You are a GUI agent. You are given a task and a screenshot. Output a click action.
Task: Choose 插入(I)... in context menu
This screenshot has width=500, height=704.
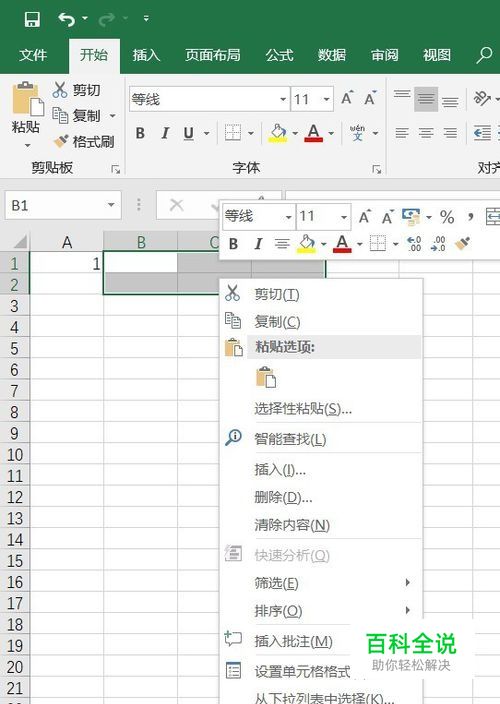click(x=321, y=470)
